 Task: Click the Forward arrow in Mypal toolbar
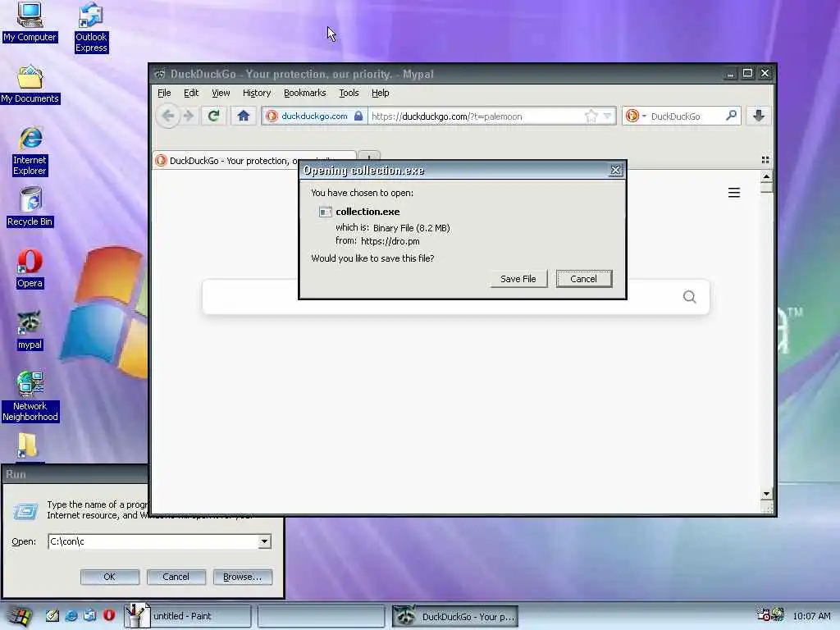click(189, 116)
